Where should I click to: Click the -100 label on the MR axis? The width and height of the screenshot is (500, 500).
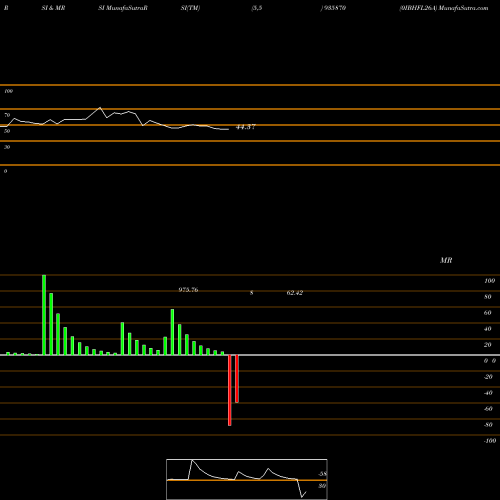(490, 441)
